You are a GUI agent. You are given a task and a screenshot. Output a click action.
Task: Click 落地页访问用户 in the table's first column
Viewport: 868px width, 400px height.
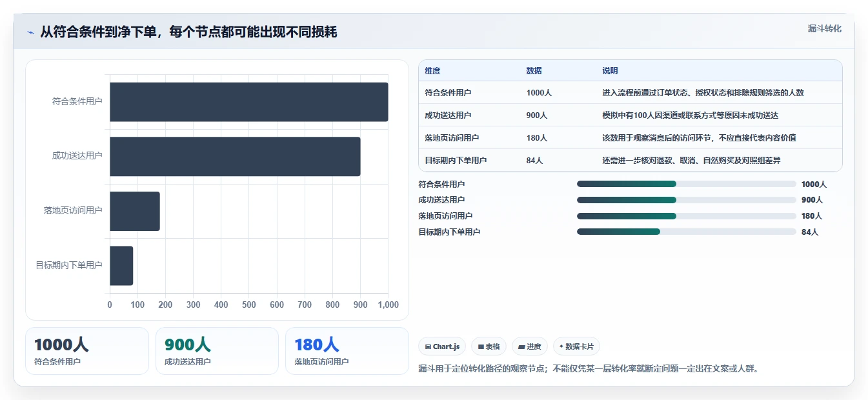[452, 138]
